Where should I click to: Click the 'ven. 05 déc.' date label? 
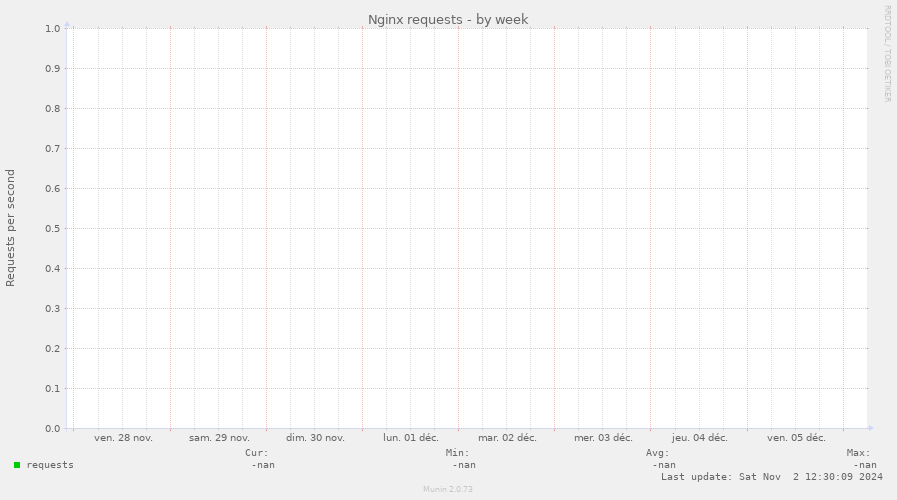796,438
